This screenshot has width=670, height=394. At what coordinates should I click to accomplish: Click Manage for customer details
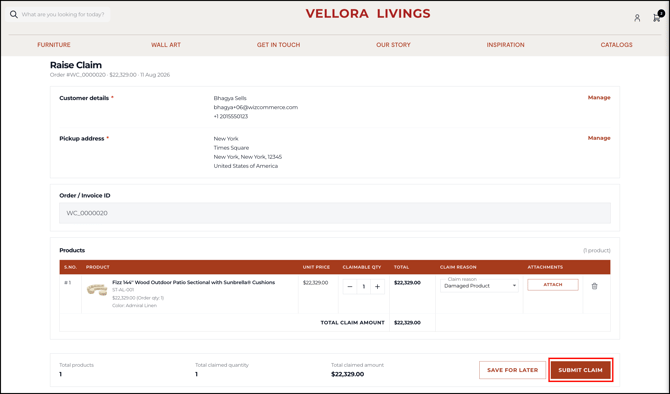pyautogui.click(x=599, y=97)
